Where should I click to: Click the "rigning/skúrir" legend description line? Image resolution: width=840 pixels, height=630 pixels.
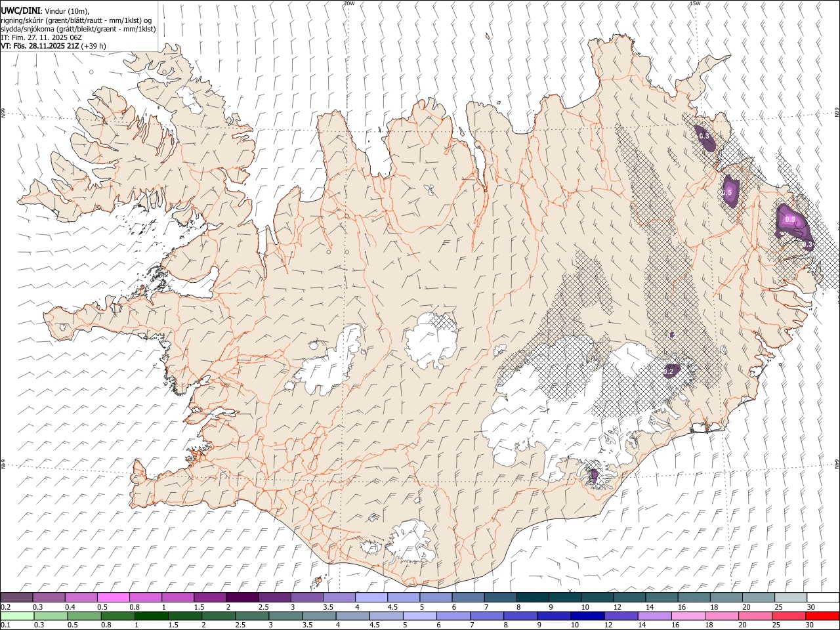pos(76,20)
